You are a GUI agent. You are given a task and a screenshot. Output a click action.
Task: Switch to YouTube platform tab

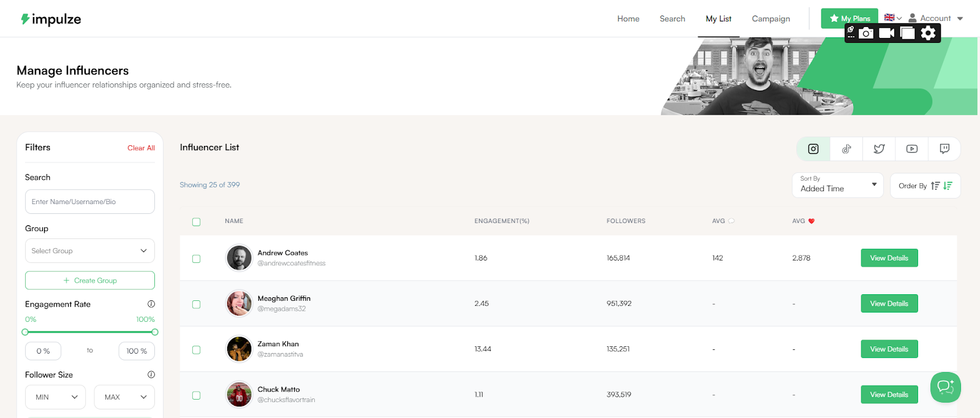[912, 149]
